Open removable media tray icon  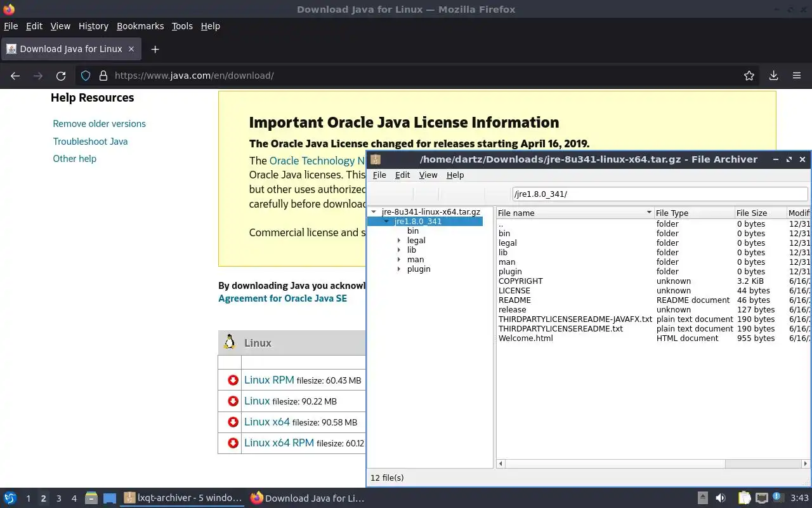pyautogui.click(x=703, y=498)
